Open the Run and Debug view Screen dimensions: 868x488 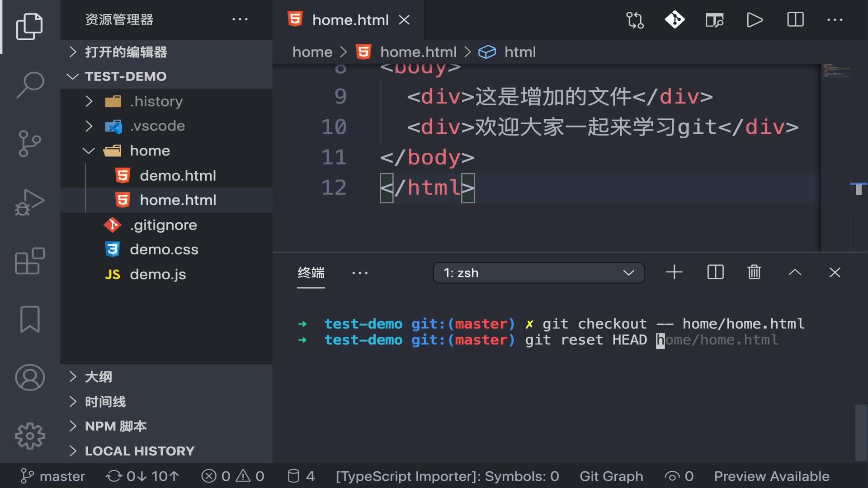[x=30, y=202]
